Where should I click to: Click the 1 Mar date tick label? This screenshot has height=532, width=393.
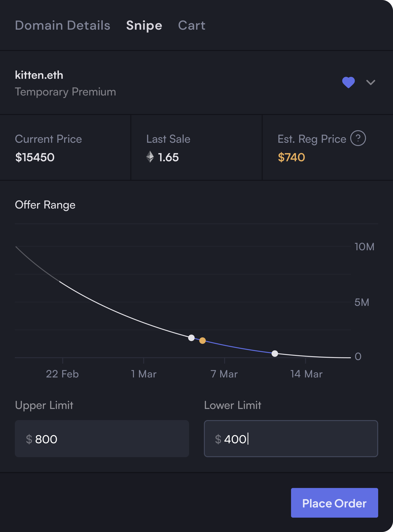coord(144,374)
